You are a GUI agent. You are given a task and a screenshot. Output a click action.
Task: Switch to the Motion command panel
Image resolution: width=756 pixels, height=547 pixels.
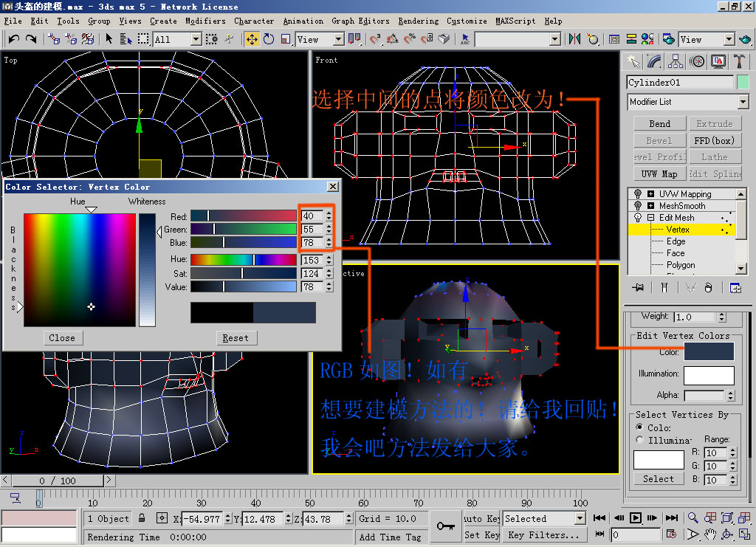(x=697, y=61)
